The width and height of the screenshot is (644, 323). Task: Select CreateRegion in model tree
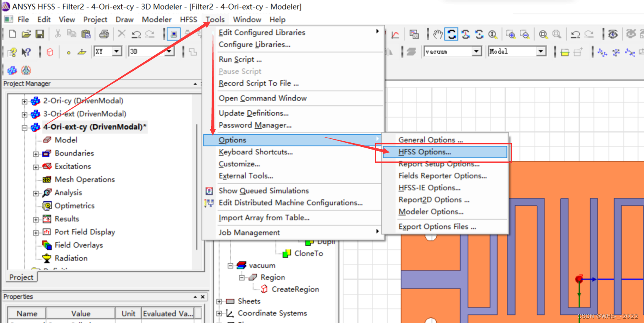295,289
